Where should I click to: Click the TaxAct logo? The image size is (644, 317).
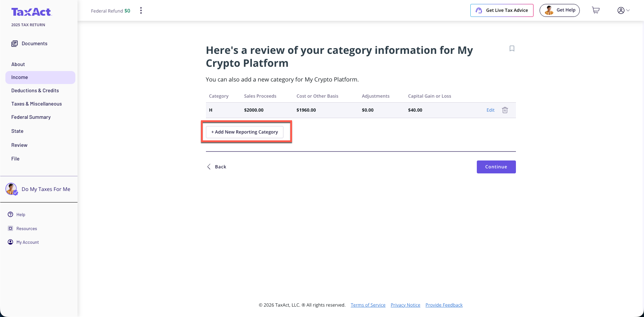point(32,12)
